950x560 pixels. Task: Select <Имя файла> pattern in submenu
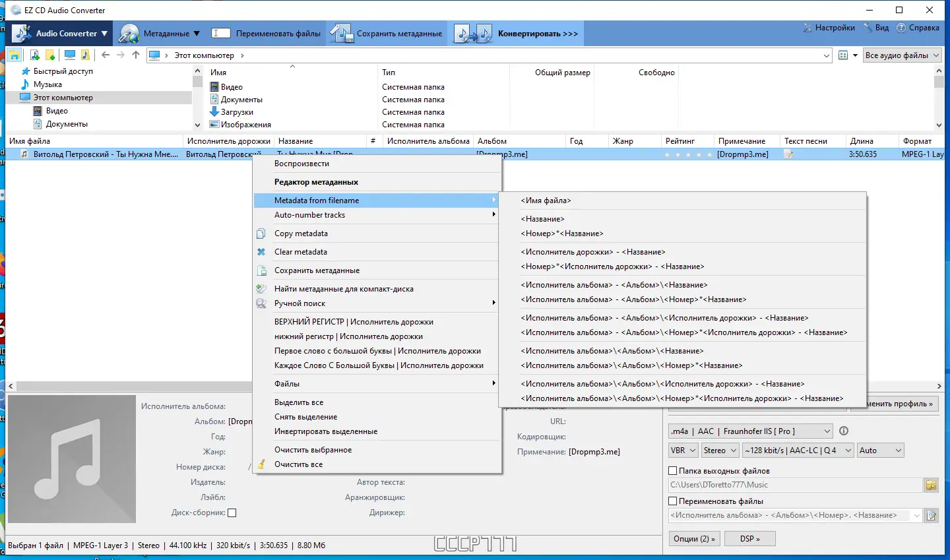pos(682,201)
